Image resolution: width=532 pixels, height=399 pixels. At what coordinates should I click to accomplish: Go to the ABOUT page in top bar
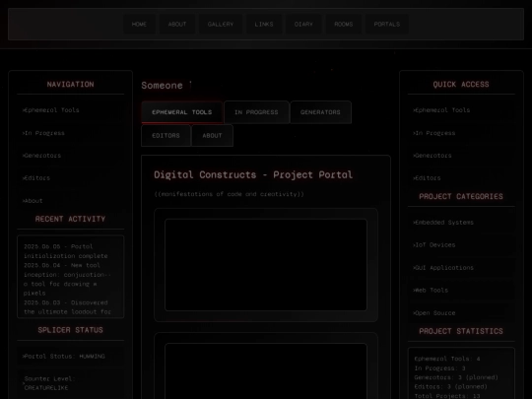point(177,24)
